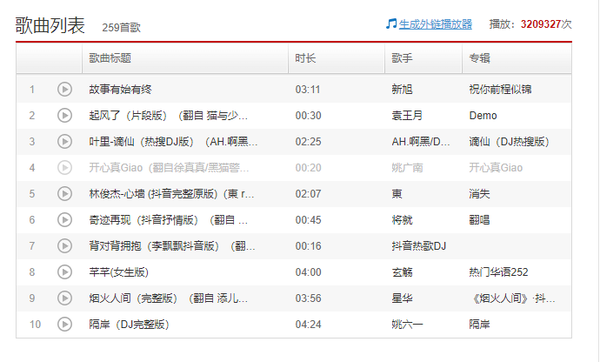
Task: Open song title 隔岸（DJ完整版）
Action: pyautogui.click(x=129, y=324)
